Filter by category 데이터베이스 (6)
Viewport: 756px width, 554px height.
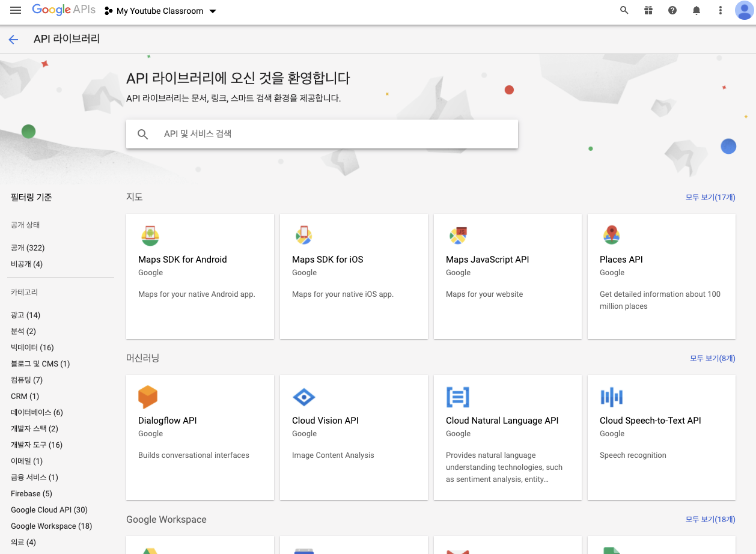pyautogui.click(x=37, y=412)
